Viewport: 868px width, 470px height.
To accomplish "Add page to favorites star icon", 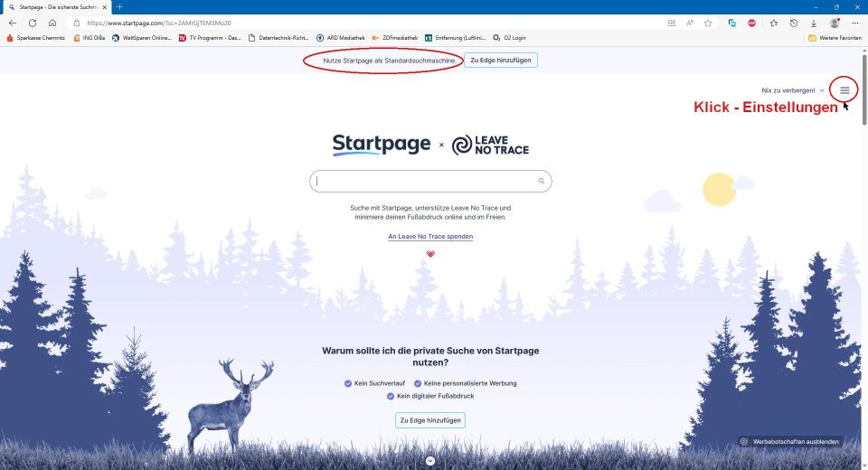I will [708, 23].
